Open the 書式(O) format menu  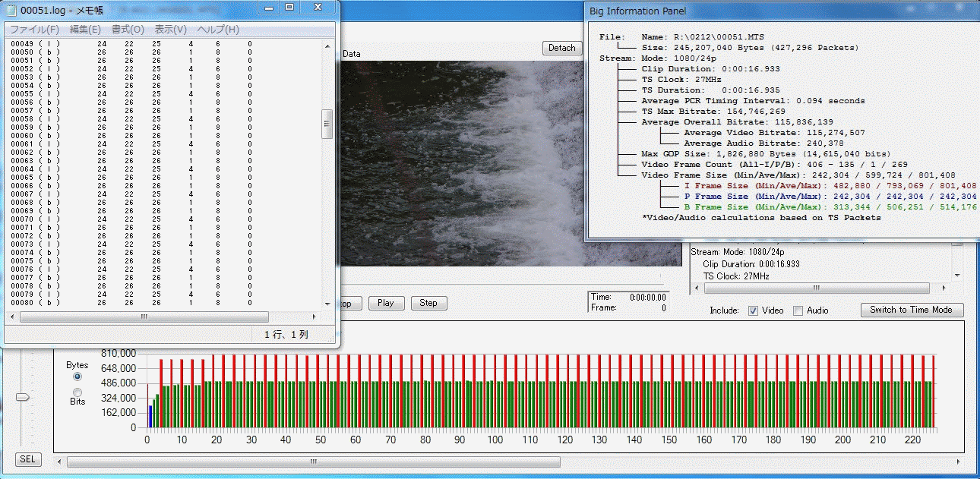[x=128, y=30]
